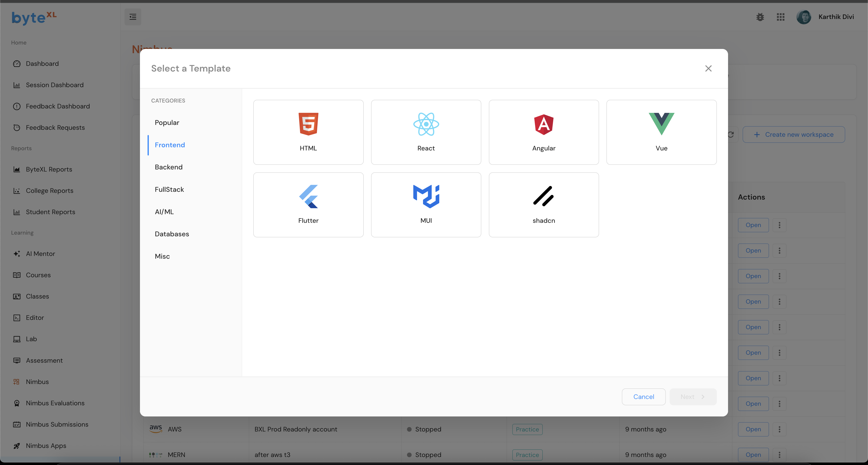Cancel the template selection
The width and height of the screenshot is (868, 465).
click(644, 397)
